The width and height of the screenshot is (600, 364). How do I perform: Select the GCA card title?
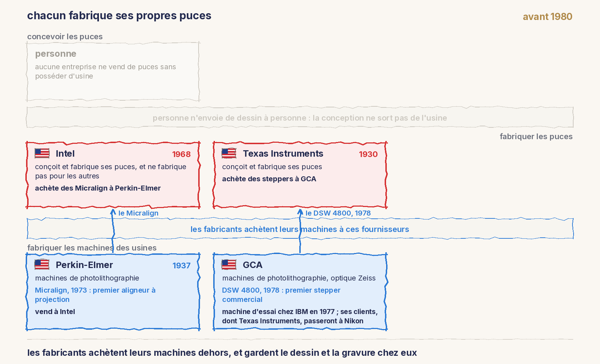252,265
